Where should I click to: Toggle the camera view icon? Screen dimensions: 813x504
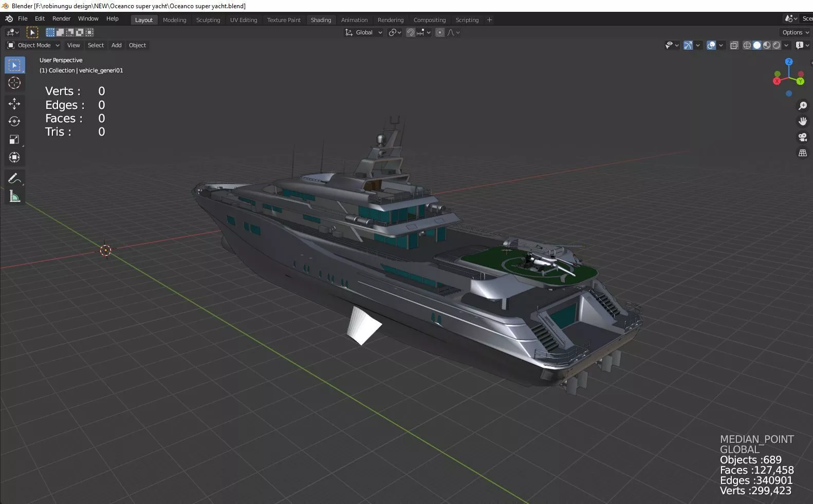coord(802,137)
